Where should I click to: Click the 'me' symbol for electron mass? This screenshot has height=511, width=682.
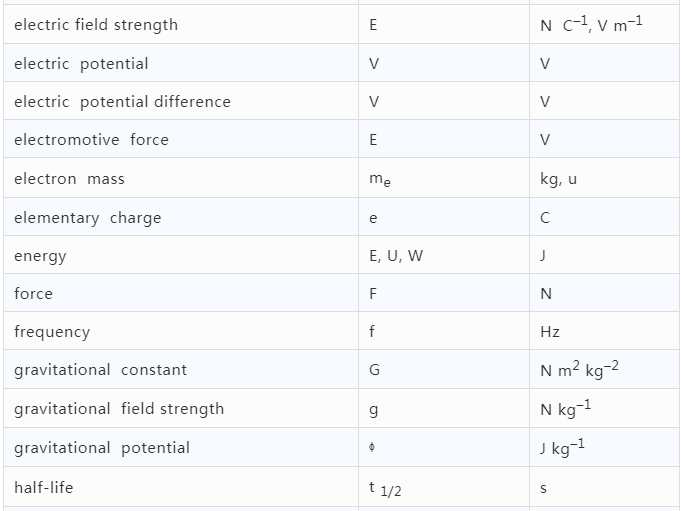380,179
